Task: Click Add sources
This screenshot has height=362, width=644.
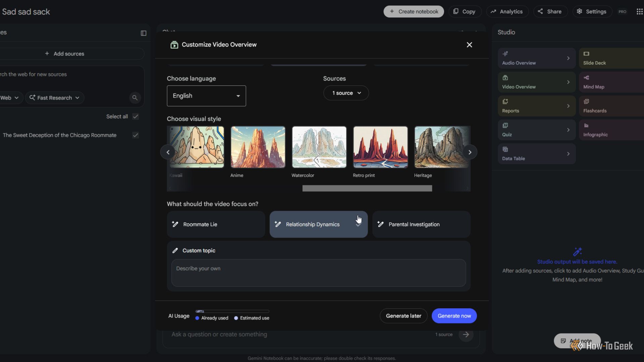Action: [x=65, y=54]
